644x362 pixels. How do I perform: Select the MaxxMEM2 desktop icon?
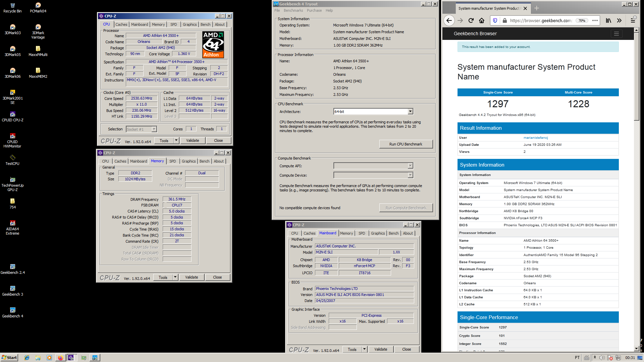[38, 73]
